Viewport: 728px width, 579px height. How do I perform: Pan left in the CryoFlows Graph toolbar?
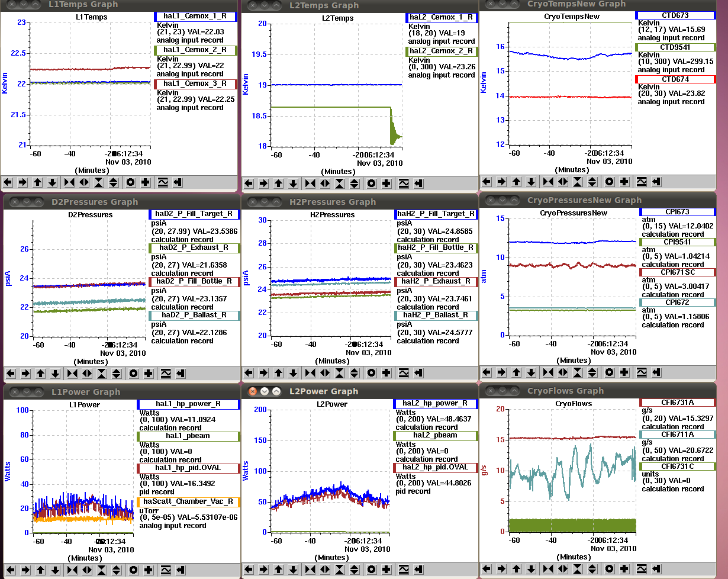487,570
